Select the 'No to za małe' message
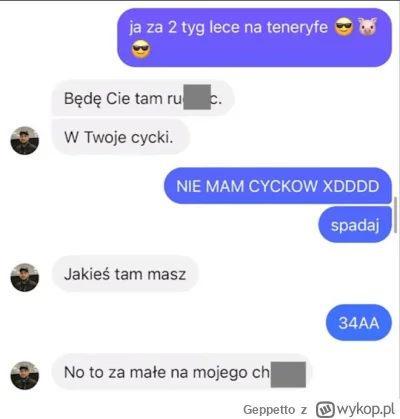Image resolution: width=400 pixels, height=419 pixels. (x=182, y=372)
